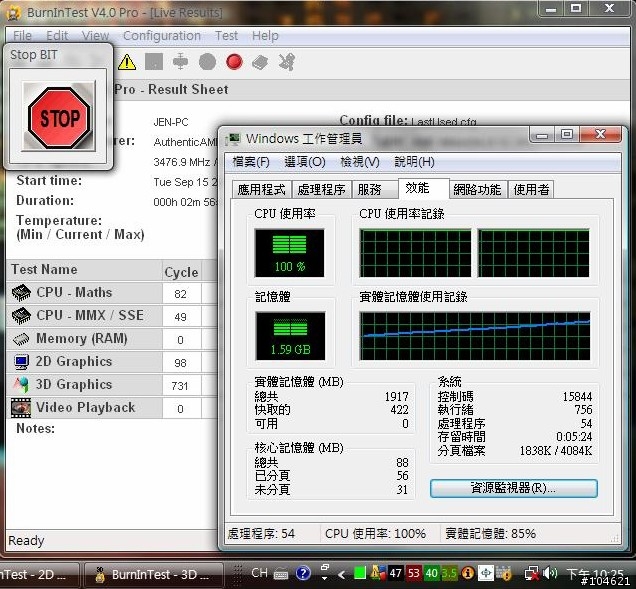This screenshot has width=636, height=589.
Task: Click the eraser-shaped toolbar icon
Action: click(x=260, y=62)
